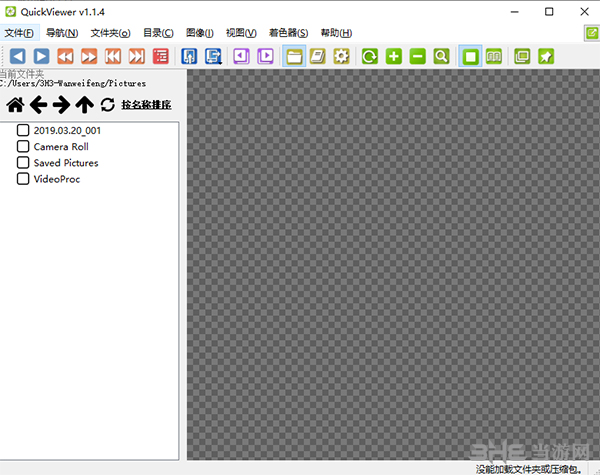Toggle green single page fit icon

(x=470, y=56)
